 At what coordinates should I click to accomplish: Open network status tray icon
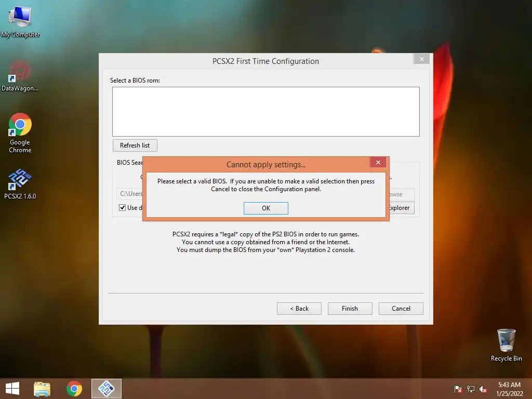point(471,389)
